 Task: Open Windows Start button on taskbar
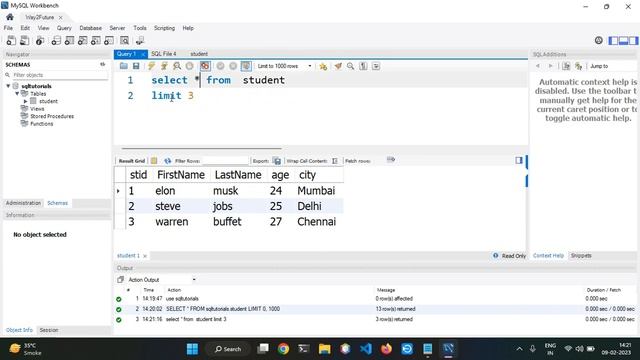[192, 349]
